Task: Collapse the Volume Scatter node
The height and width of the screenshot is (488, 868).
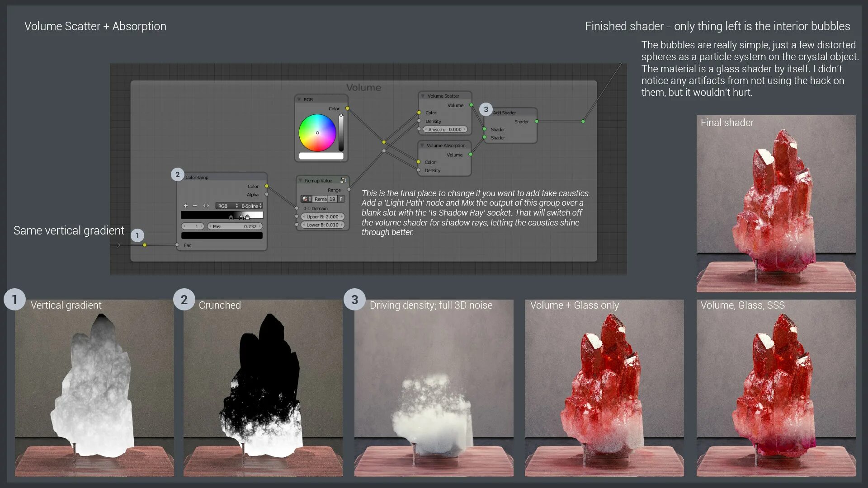Action: click(423, 96)
